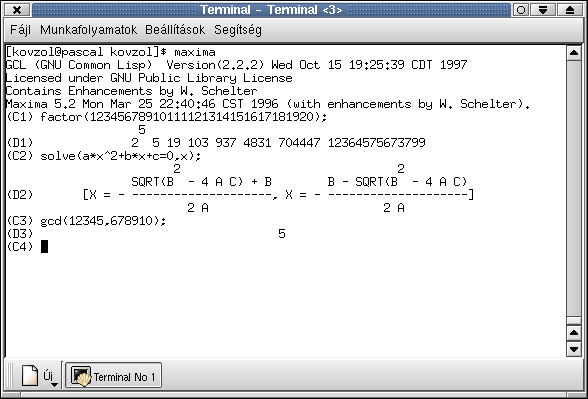
Task: Click the factor 704447 in D1 output
Action: [299, 143]
